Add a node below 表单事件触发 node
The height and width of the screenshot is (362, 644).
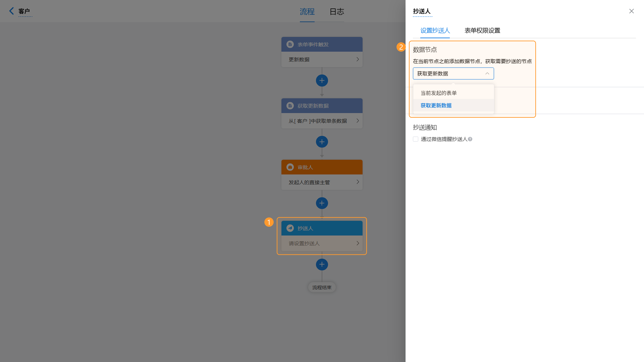coord(322,81)
